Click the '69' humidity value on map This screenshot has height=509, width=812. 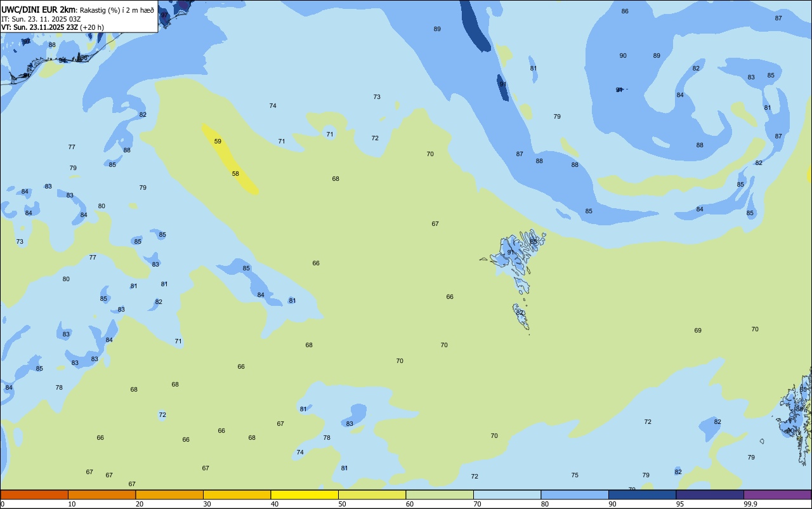(x=698, y=331)
